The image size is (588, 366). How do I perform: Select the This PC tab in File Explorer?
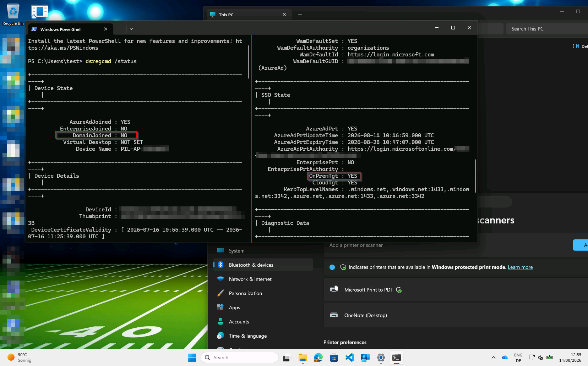tap(249, 15)
